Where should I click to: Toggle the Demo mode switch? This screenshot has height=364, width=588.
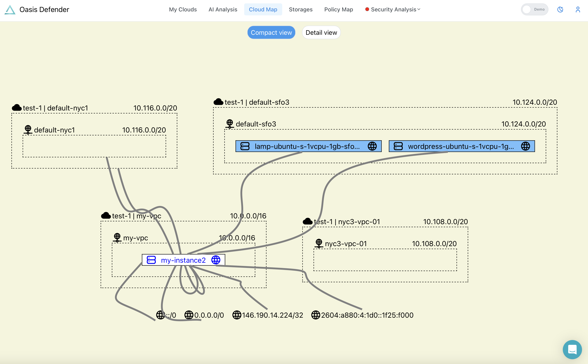click(x=535, y=9)
